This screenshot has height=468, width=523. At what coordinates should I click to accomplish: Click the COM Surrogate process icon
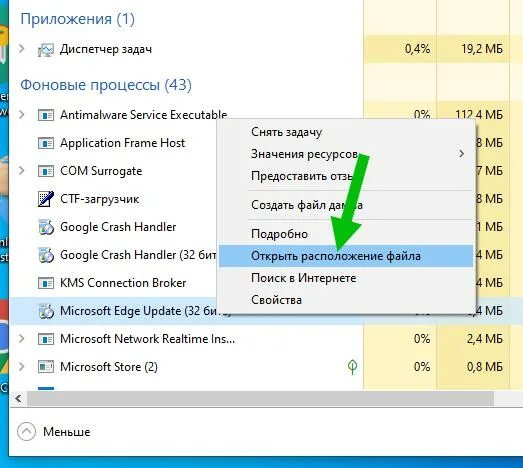pos(46,171)
